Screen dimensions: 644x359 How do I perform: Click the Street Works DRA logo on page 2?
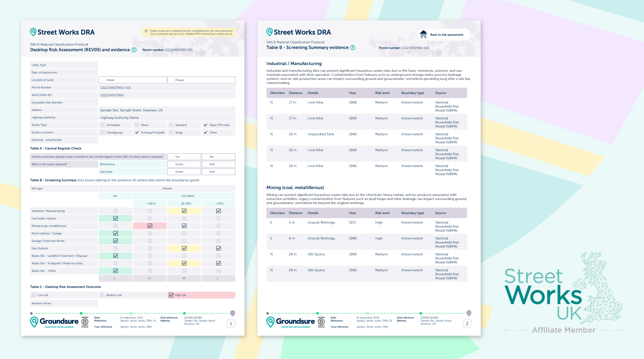pyautogui.click(x=299, y=32)
